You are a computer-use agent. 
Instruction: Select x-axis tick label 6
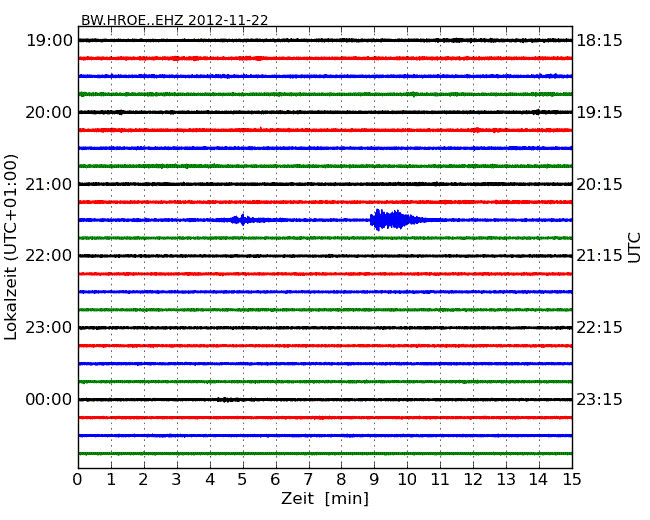[x=275, y=479]
